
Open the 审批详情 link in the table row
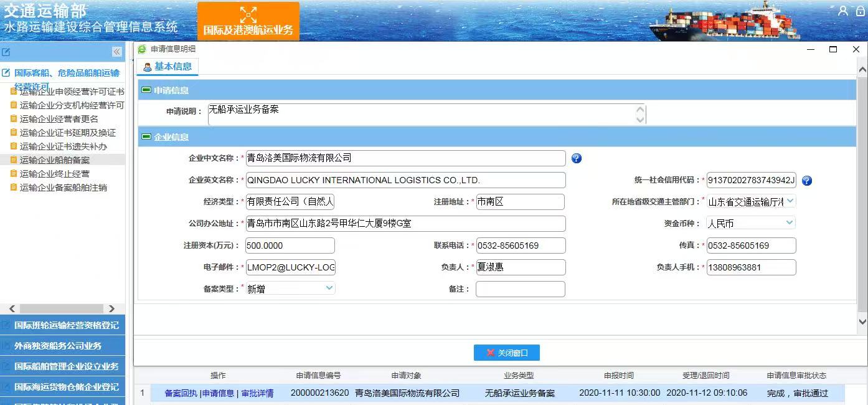click(257, 393)
